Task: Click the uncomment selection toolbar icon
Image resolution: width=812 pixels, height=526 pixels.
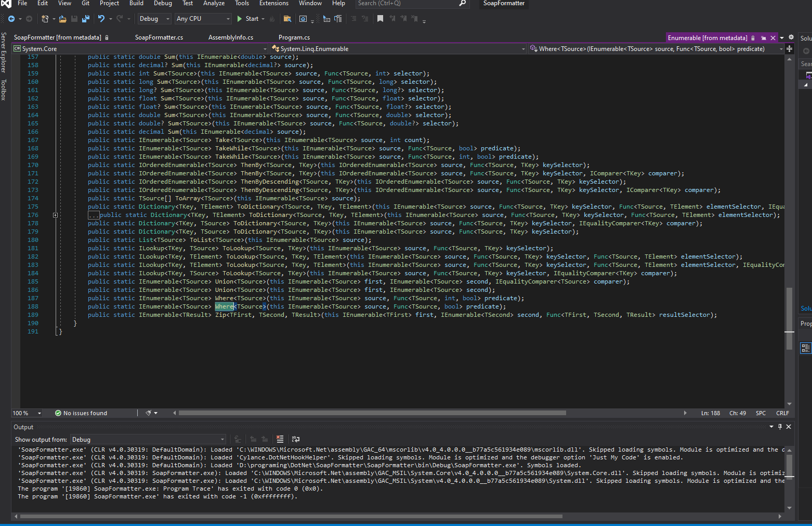Action: point(365,19)
